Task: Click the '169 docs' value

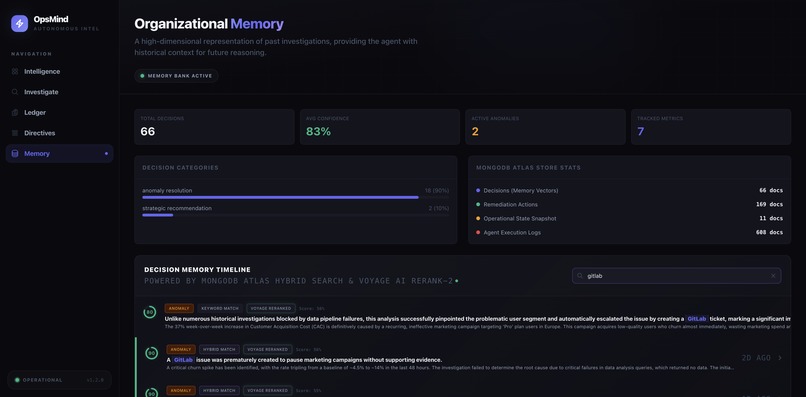Action: click(770, 205)
